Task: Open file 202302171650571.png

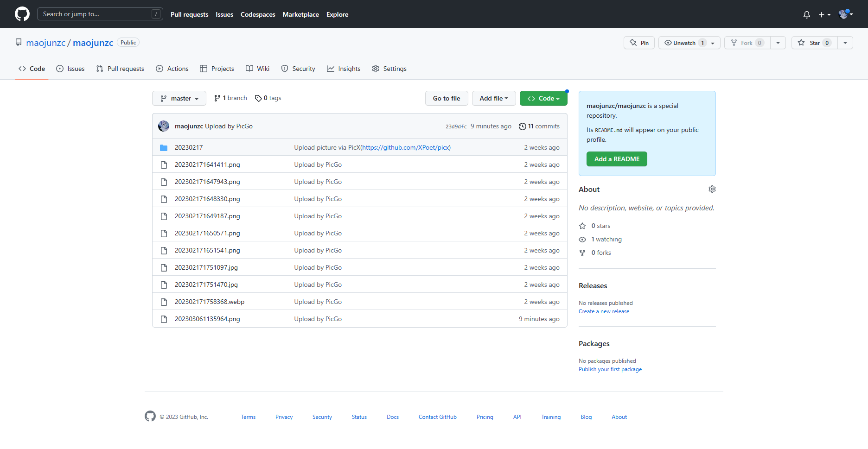Action: coord(207,233)
